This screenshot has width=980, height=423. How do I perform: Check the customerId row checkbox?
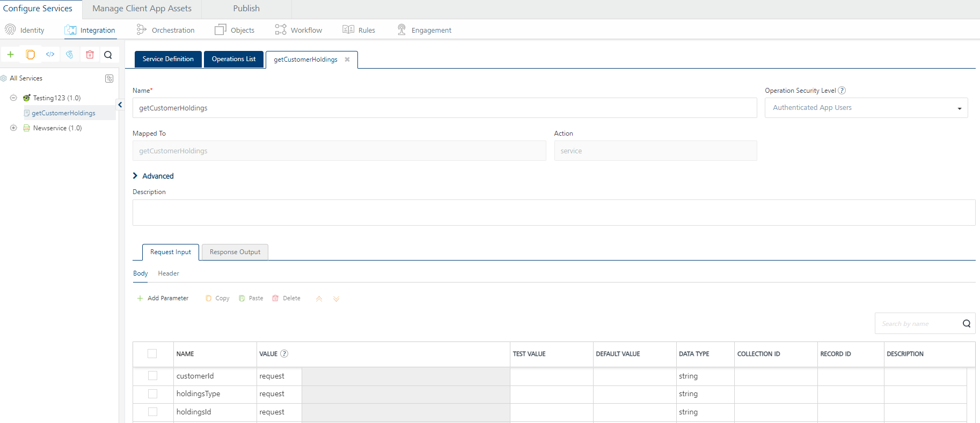[x=152, y=376]
